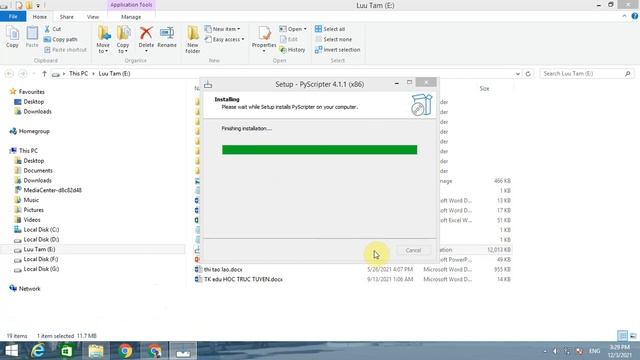The width and height of the screenshot is (640, 360).
Task: Open the Windows Start button
Action: click(x=11, y=351)
